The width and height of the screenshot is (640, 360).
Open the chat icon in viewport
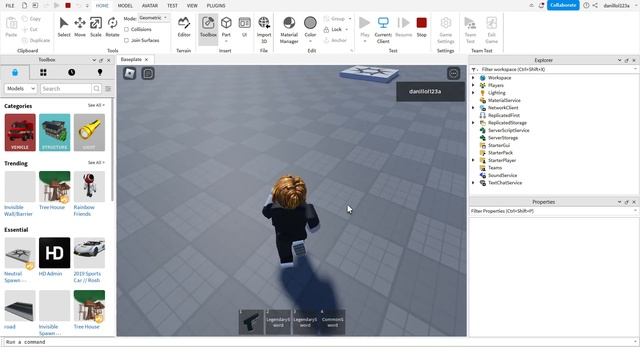click(148, 73)
